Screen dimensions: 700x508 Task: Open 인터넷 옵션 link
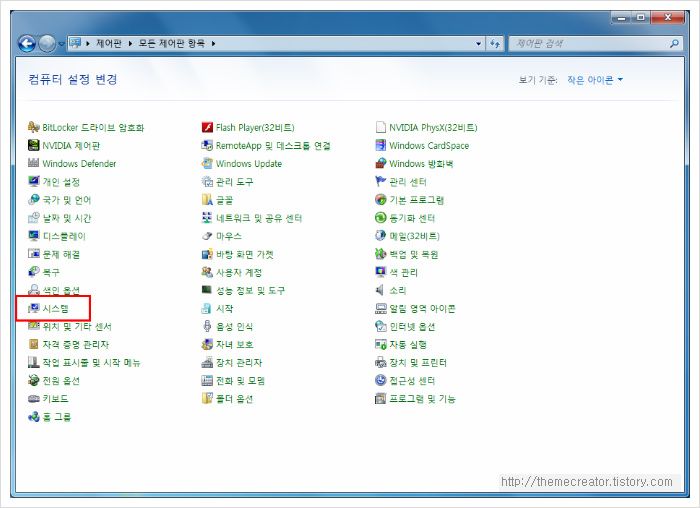point(412,326)
